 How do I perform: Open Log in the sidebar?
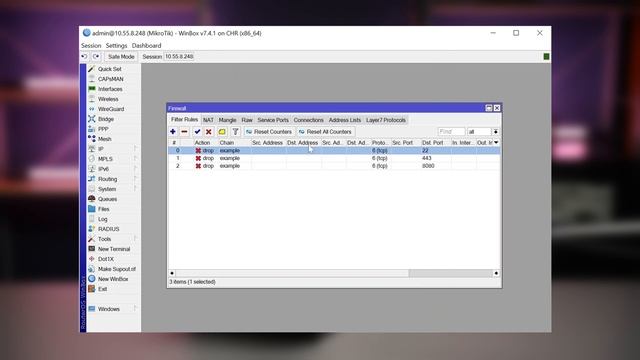(x=102, y=219)
